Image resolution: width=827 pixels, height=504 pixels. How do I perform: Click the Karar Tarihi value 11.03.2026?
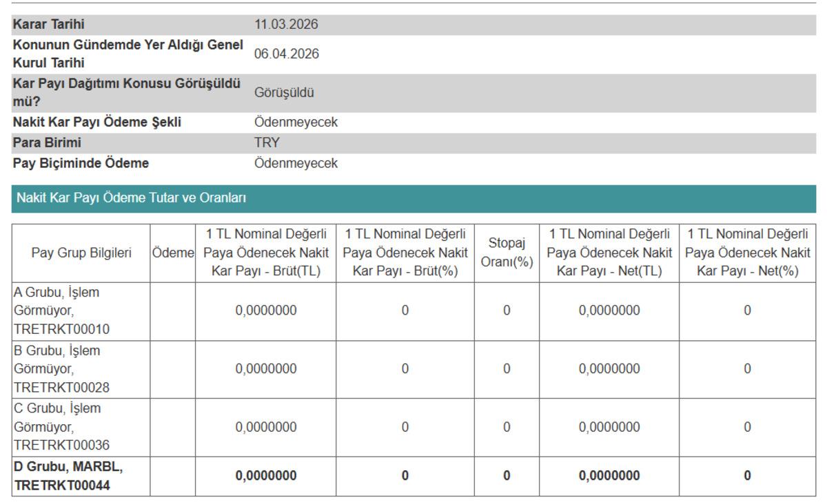(286, 25)
